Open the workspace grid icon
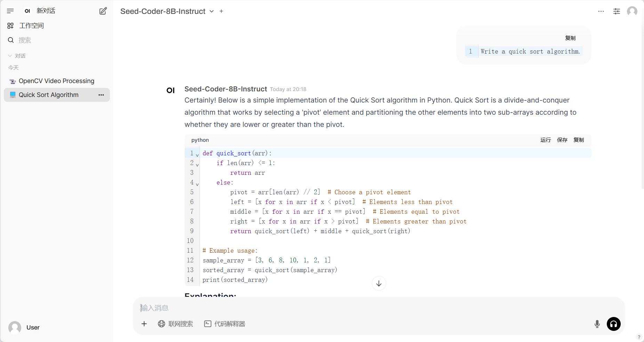 10,26
